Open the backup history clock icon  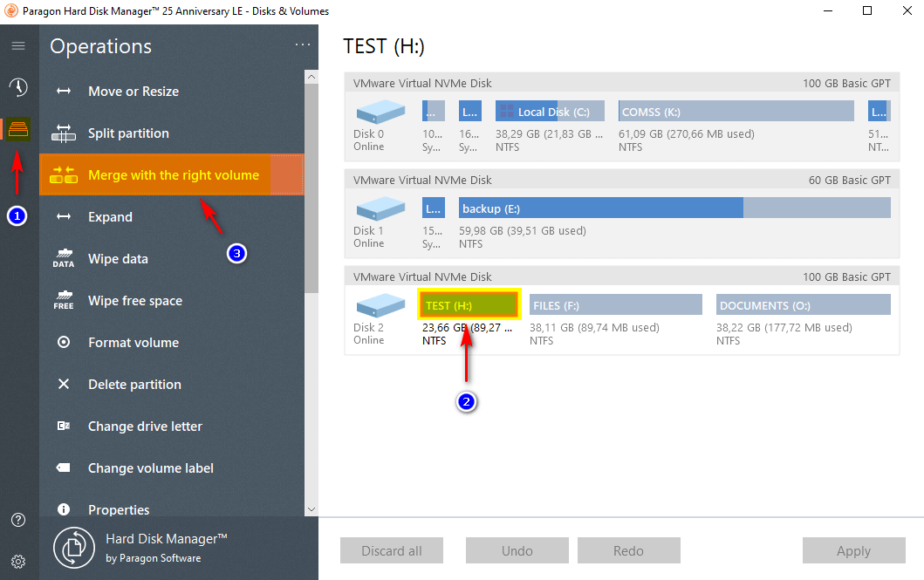(18, 87)
